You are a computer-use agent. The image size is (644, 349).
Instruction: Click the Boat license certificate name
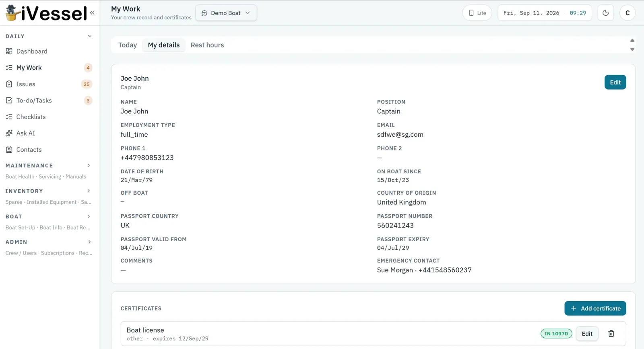(145, 330)
